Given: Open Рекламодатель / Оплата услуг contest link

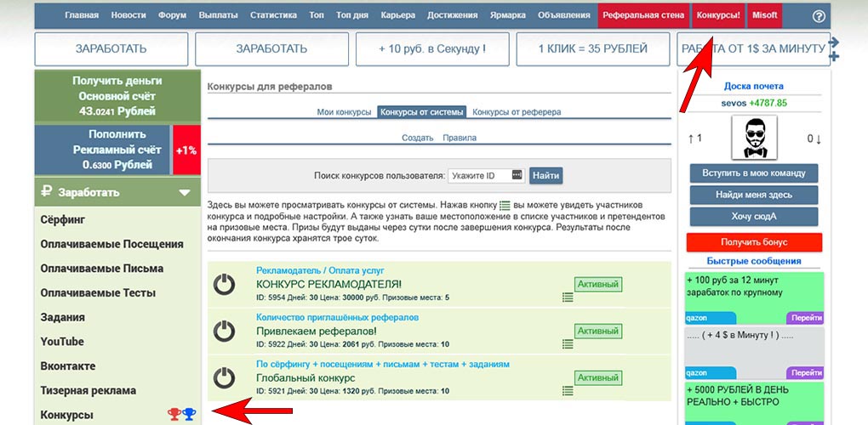Looking at the screenshot, I should [x=320, y=271].
